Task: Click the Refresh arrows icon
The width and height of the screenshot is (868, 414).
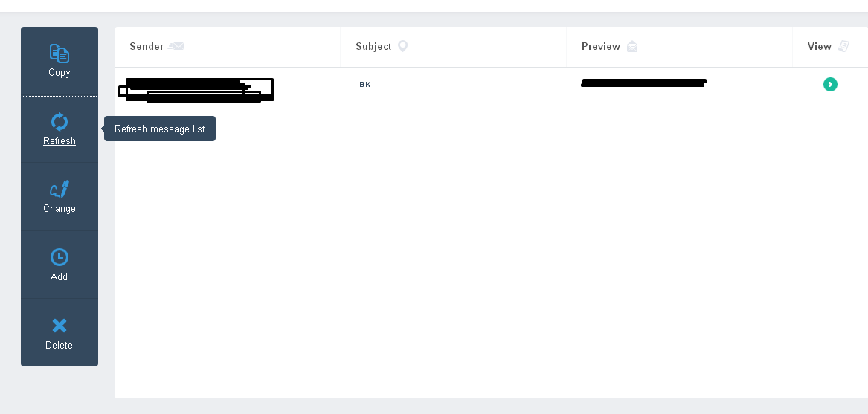Action: (60, 122)
